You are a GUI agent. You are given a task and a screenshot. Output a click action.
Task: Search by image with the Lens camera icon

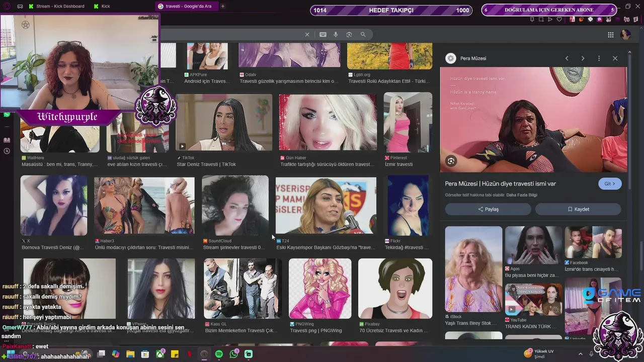click(x=349, y=35)
